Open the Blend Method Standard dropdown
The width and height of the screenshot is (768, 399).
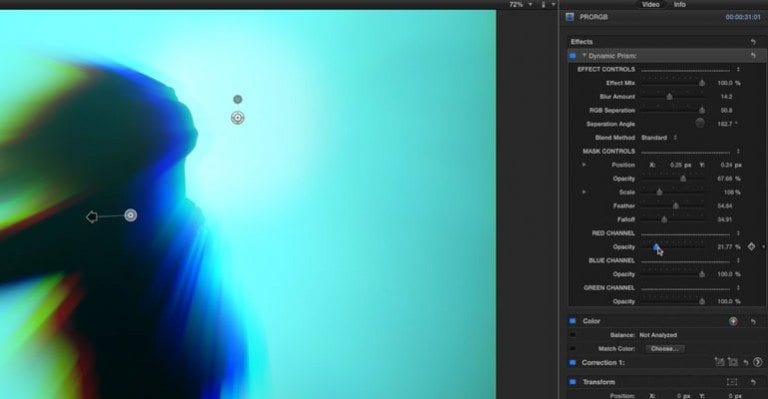tap(659, 138)
